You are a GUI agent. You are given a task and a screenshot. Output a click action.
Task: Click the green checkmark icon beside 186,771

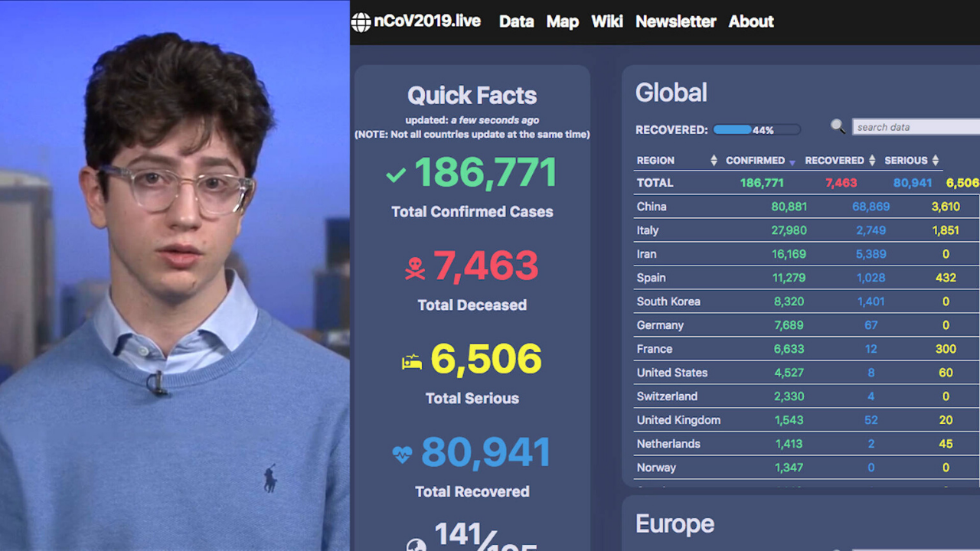pos(396,175)
